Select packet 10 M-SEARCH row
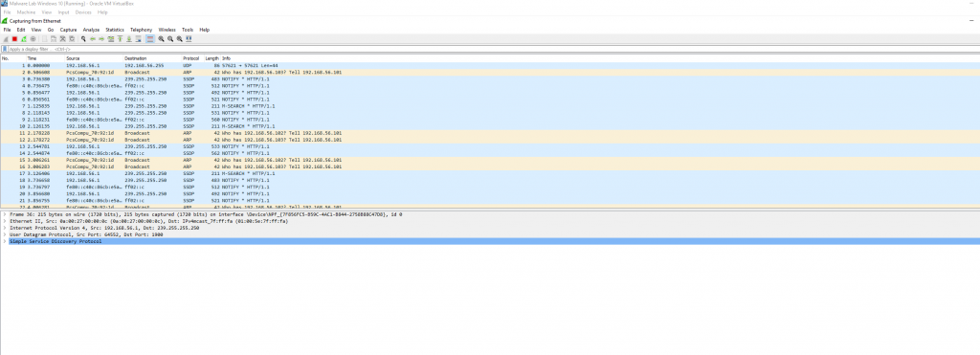Viewport: 980px width, 355px height. [x=490, y=125]
